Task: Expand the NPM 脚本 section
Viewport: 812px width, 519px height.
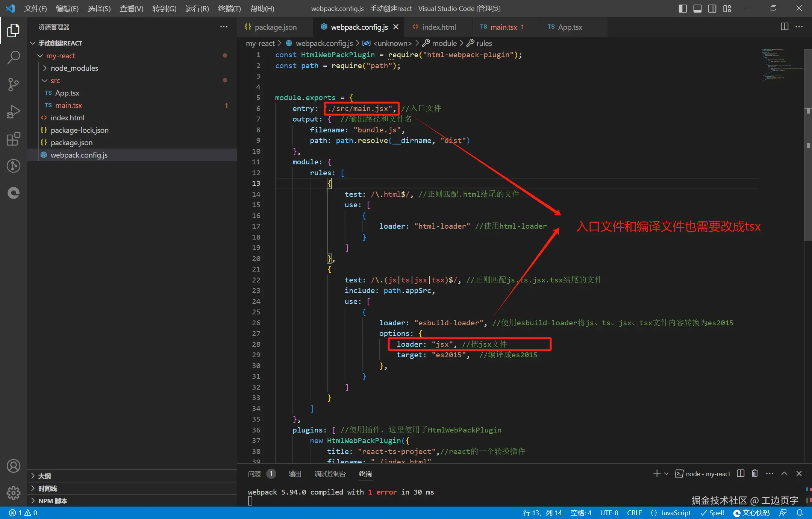Action: click(52, 501)
